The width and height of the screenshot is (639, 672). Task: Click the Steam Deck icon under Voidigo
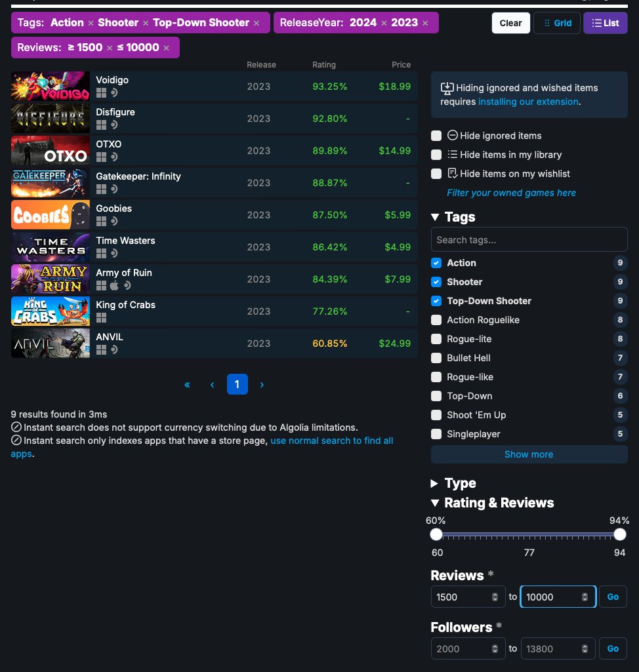click(x=114, y=92)
